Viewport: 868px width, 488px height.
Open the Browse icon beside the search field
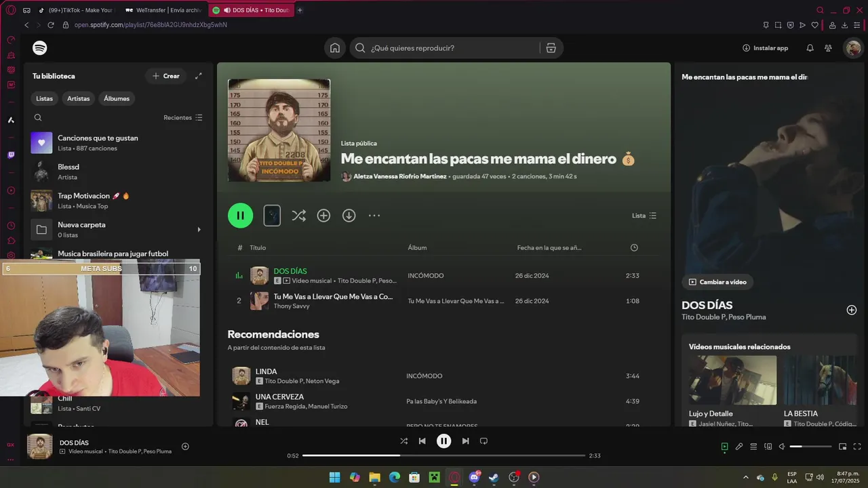(x=551, y=48)
